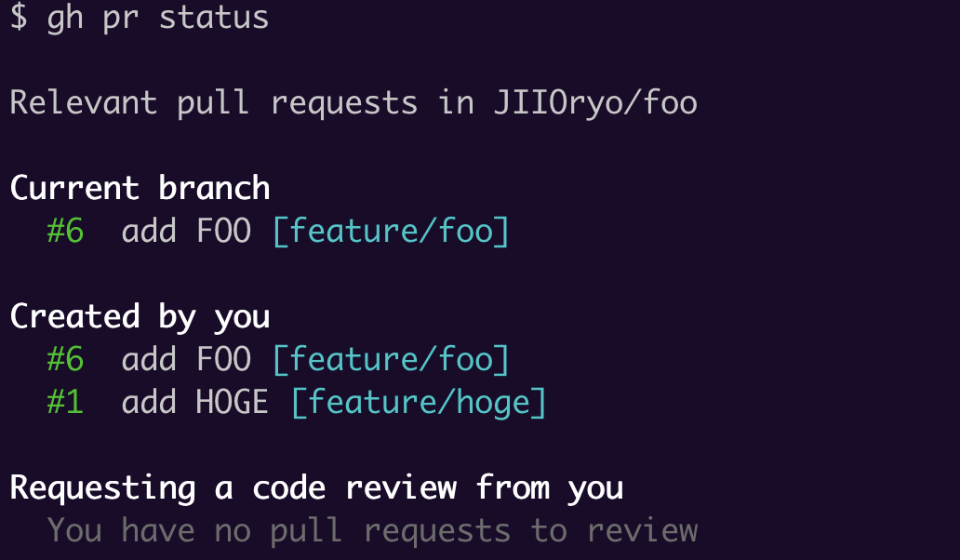Image resolution: width=960 pixels, height=560 pixels.
Task: Click the PR number #1
Action: 65,402
